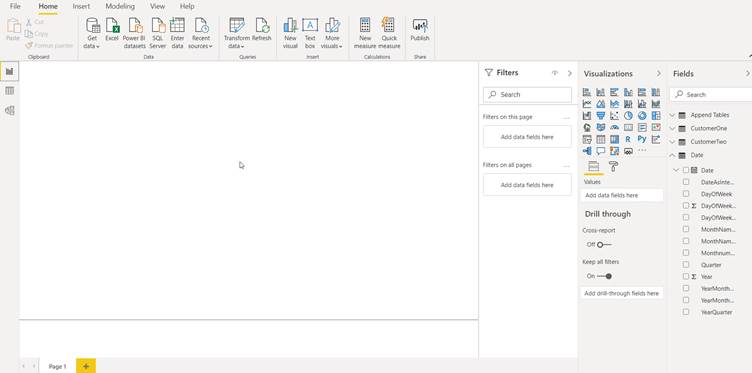Check the Year field checkbox

[686, 276]
